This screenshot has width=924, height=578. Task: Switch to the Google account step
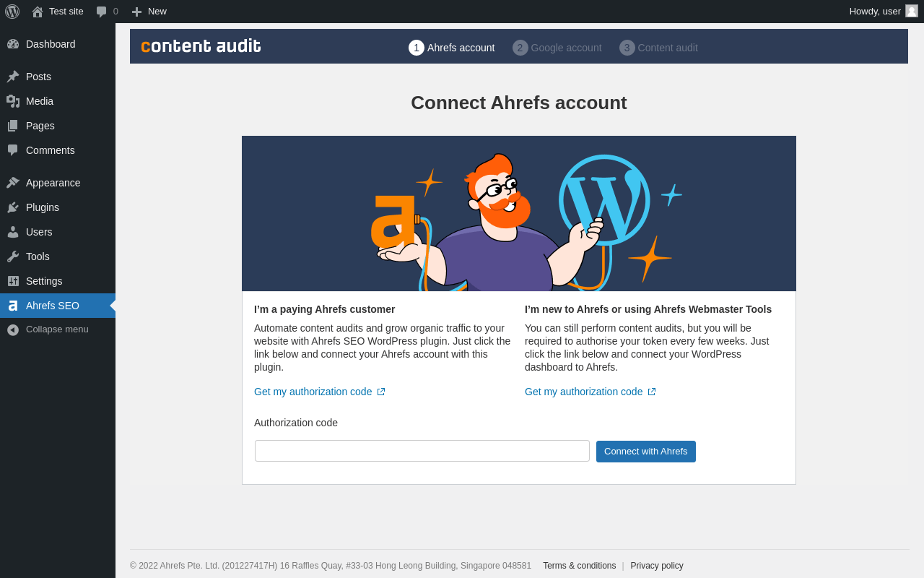click(557, 48)
